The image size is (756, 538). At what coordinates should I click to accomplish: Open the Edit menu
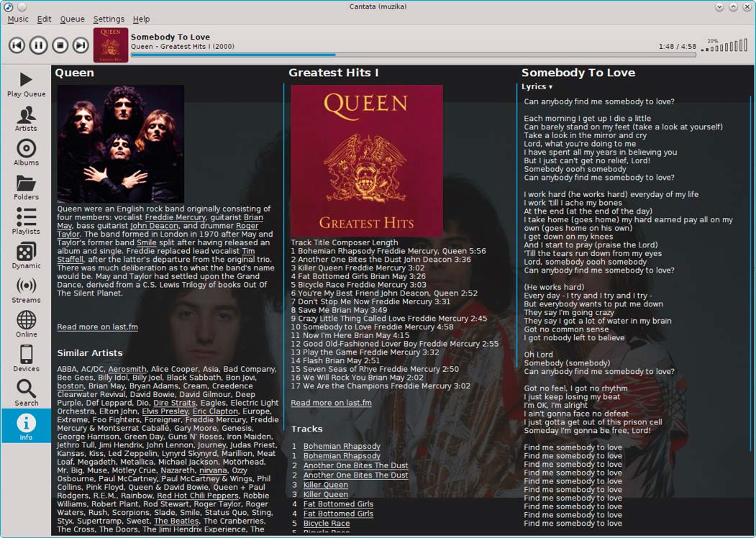click(44, 19)
